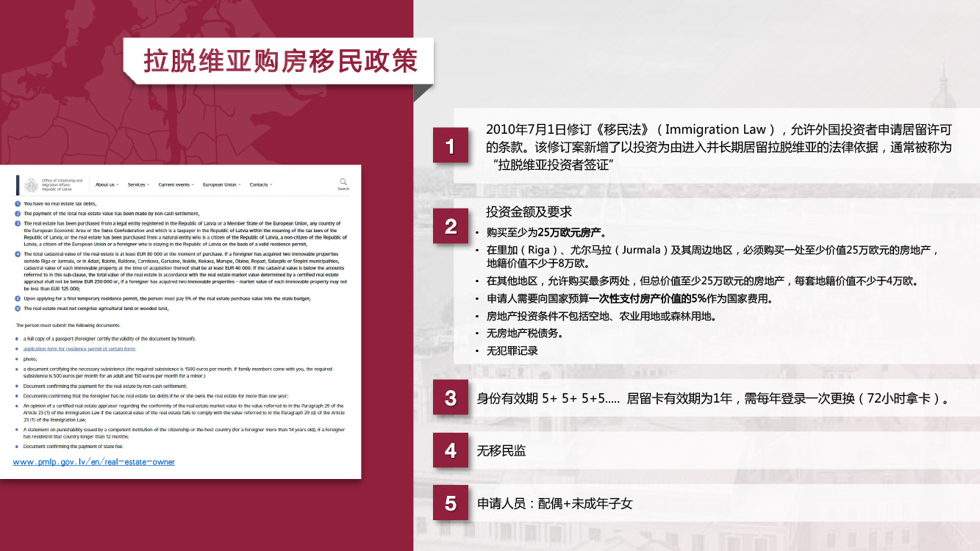
Task: Open the residence permit application form link
Action: click(x=79, y=349)
